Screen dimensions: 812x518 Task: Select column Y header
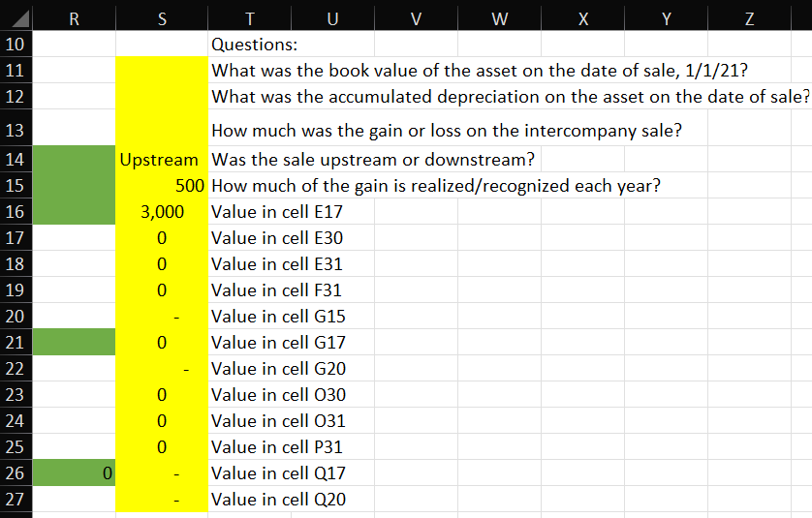click(x=667, y=19)
